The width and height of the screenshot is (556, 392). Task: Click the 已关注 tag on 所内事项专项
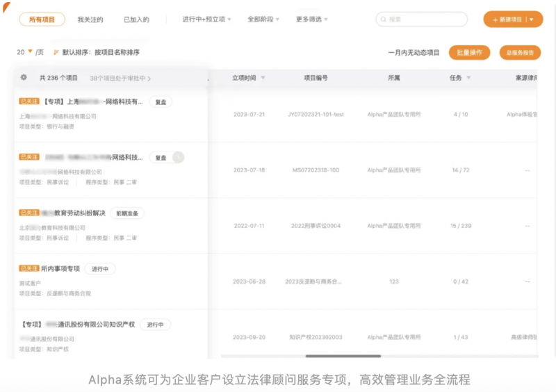pos(29,268)
